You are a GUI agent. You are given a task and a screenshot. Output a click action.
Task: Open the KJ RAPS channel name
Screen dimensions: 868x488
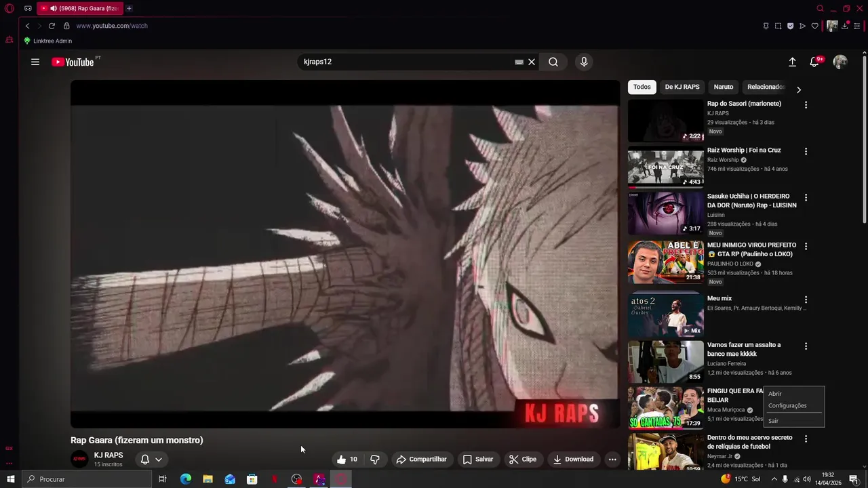click(108, 455)
